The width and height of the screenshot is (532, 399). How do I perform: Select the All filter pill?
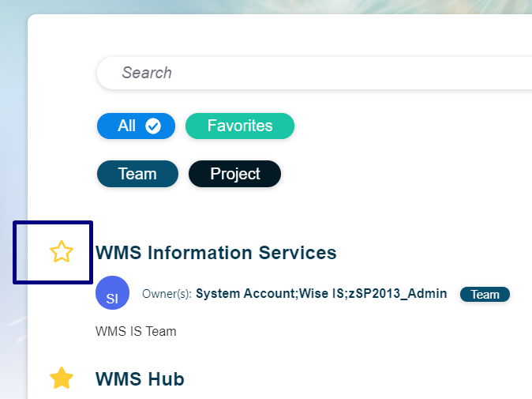click(x=136, y=126)
